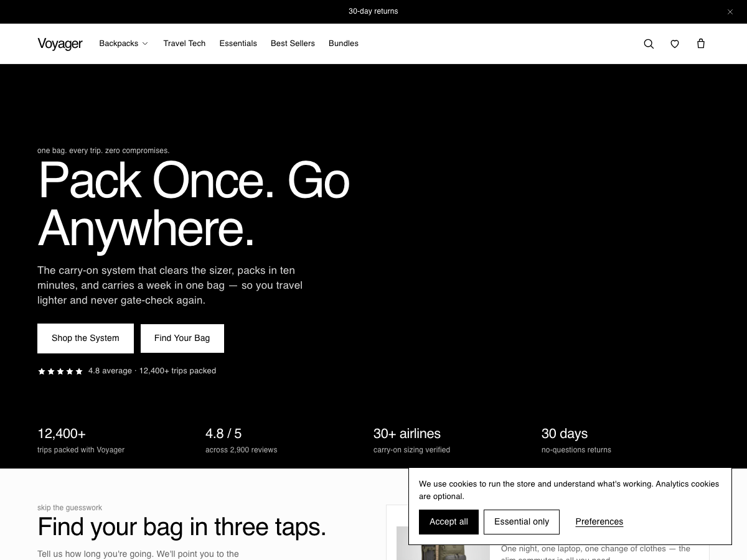Click 'across 2,900 reviews' text

click(x=242, y=450)
